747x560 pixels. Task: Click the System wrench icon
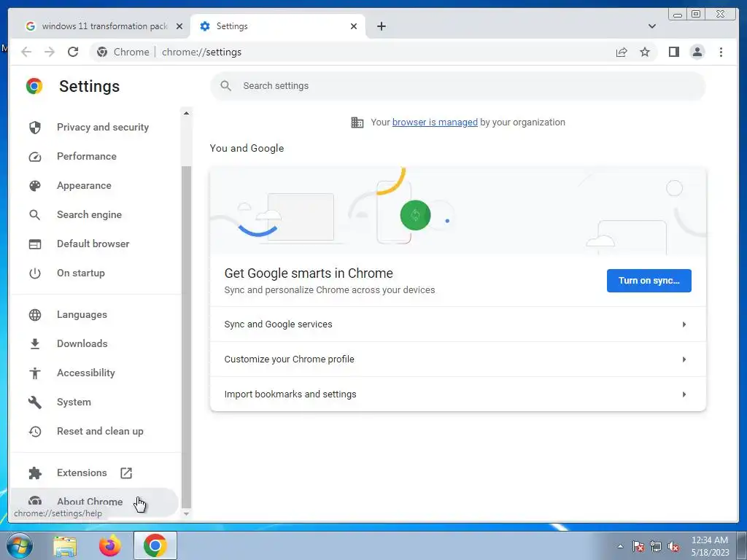click(35, 402)
